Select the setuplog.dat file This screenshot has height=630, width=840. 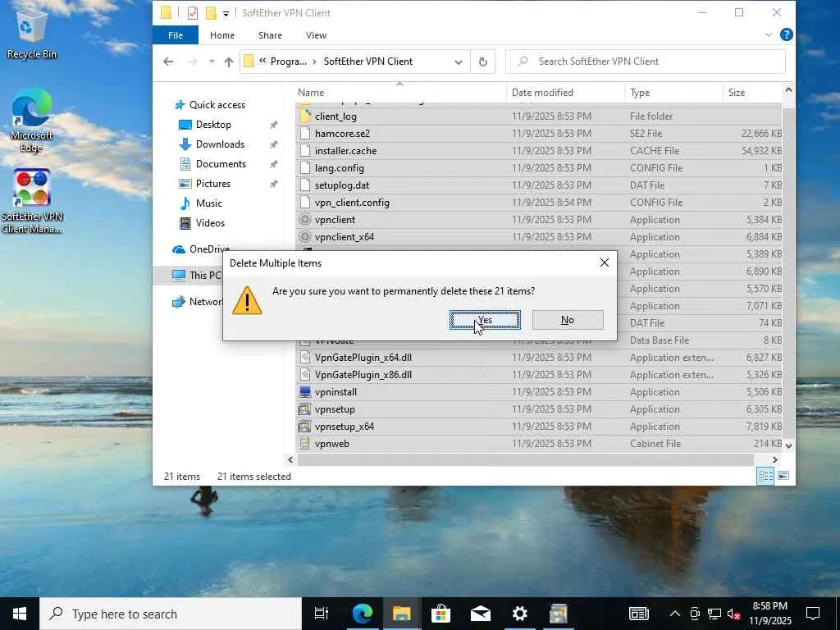[538, 185]
